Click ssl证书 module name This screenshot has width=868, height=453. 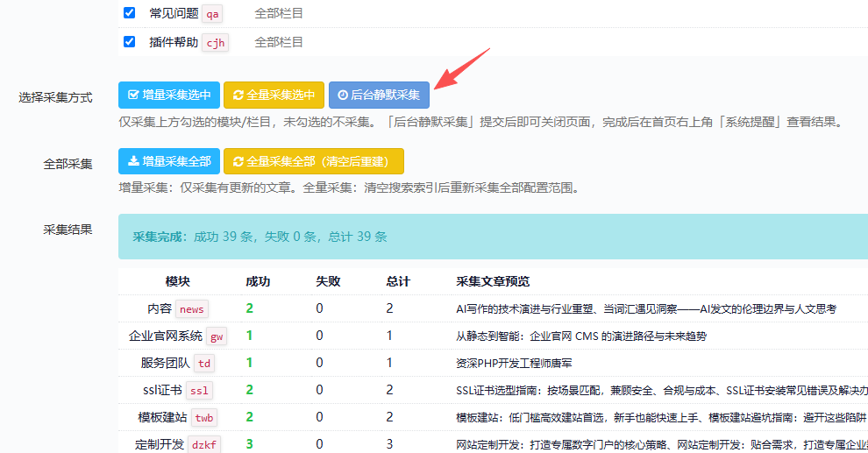tap(162, 390)
